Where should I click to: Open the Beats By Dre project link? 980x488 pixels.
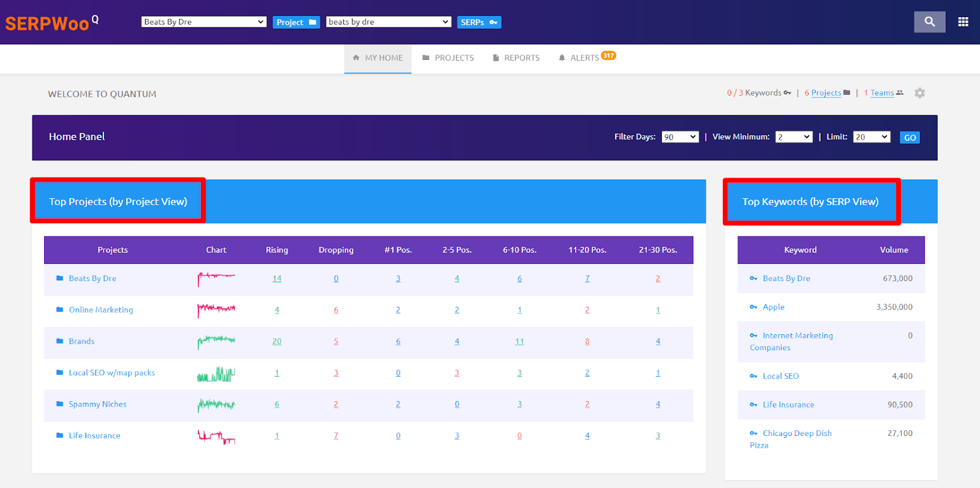point(92,279)
